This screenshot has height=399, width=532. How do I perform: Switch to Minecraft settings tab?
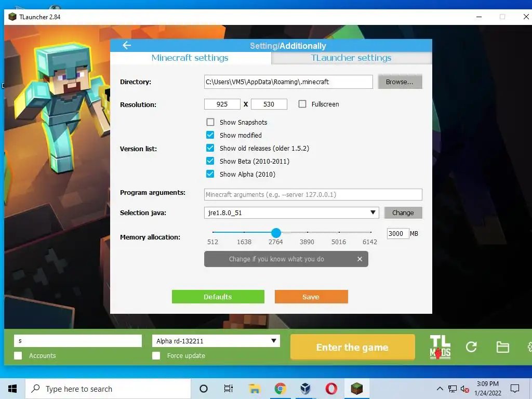(x=190, y=58)
